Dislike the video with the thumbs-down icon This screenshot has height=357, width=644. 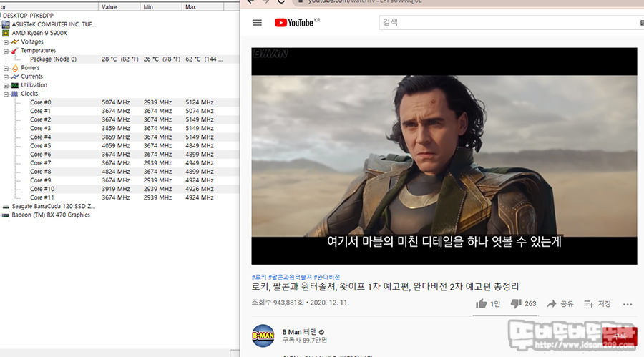pyautogui.click(x=516, y=304)
